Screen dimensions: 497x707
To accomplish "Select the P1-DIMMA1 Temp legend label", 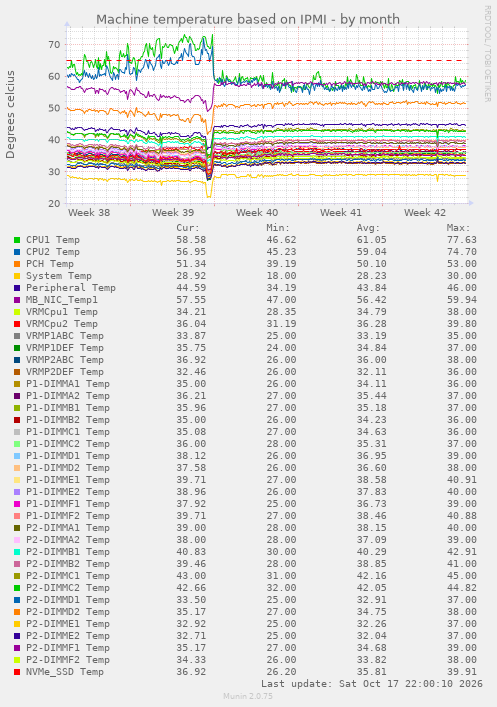I will [x=68, y=384].
